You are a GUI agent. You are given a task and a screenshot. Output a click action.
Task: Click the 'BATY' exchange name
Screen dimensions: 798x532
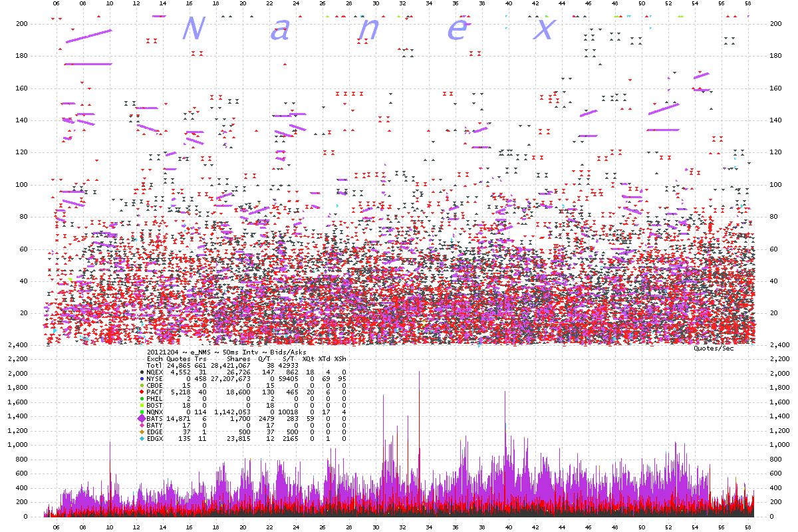(154, 426)
